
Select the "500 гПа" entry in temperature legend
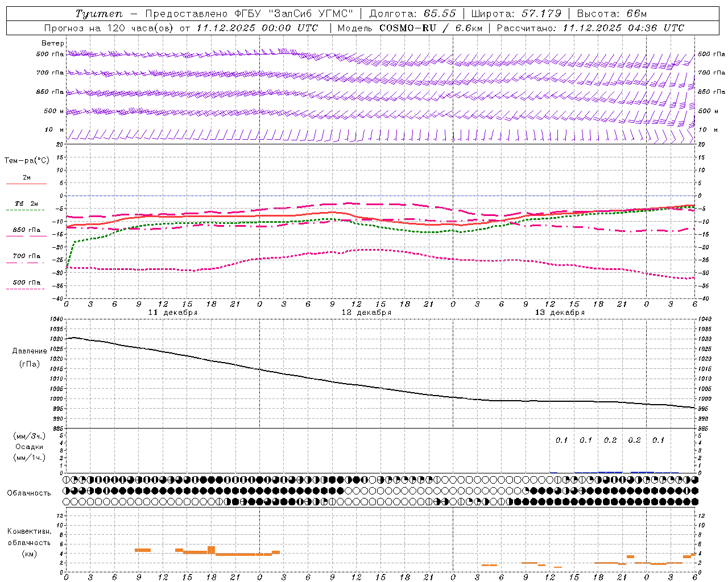(27, 282)
